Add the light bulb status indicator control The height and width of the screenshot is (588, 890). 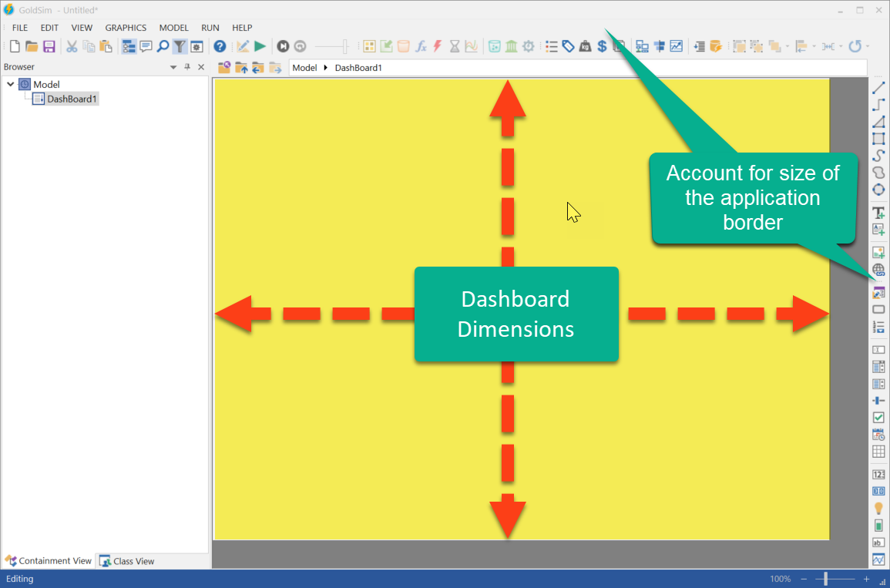coord(878,509)
